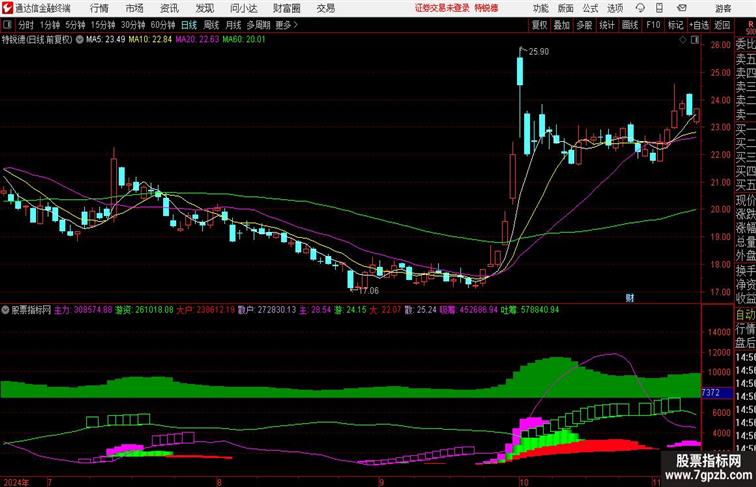Click the red R icon at the right edge

pos(750,25)
